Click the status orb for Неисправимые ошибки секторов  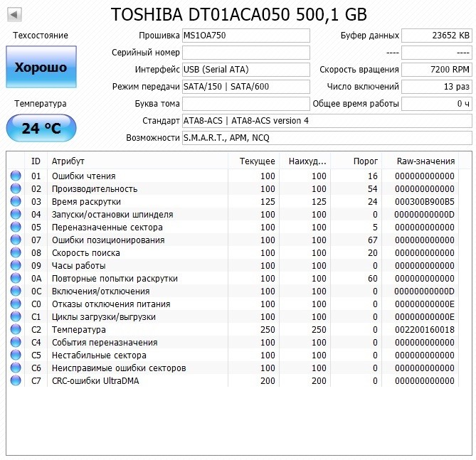click(16, 368)
